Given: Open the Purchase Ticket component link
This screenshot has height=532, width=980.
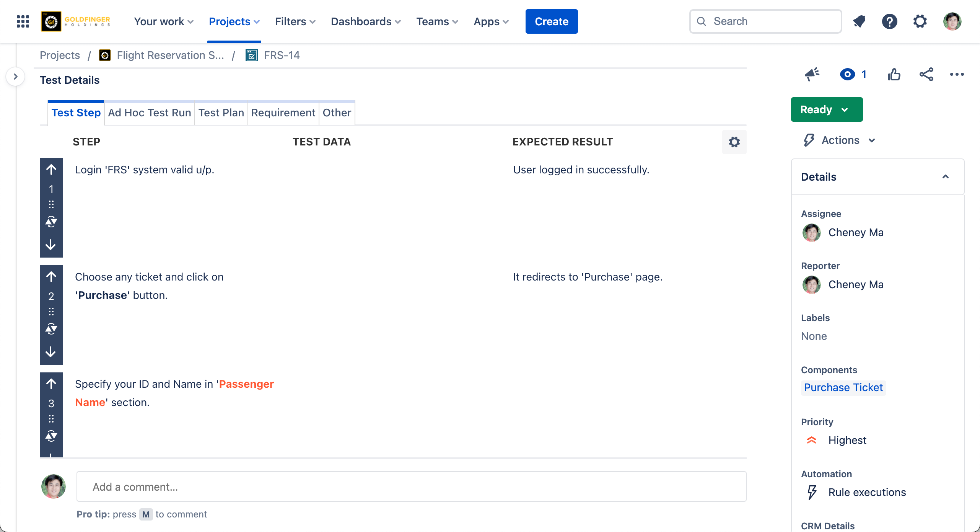Looking at the screenshot, I should [843, 387].
